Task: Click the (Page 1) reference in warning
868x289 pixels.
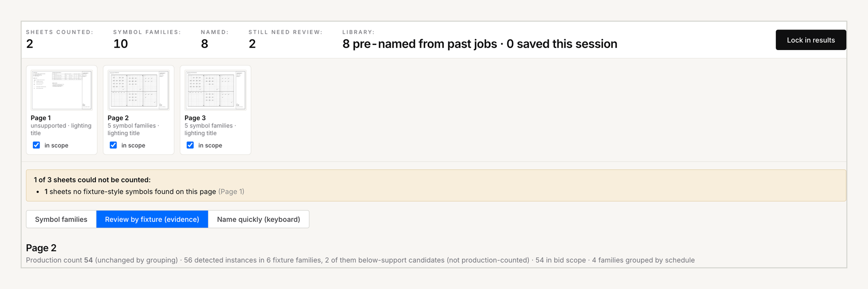Action: click(x=231, y=191)
